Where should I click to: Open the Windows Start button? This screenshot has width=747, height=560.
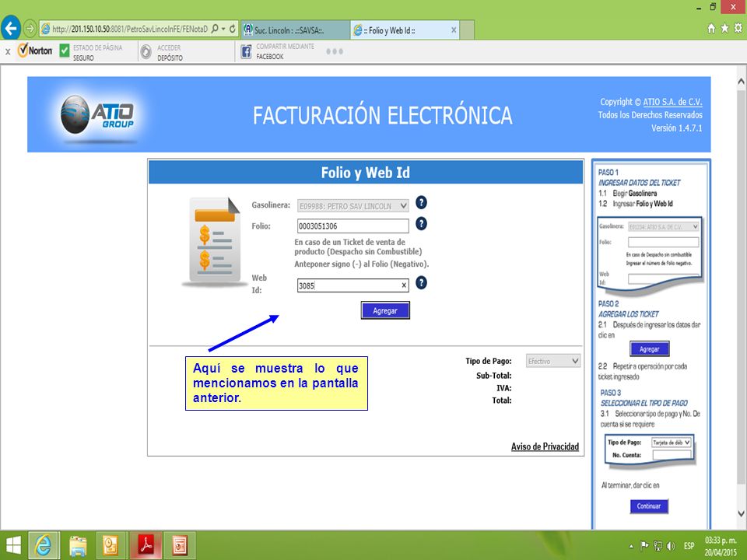[13, 545]
